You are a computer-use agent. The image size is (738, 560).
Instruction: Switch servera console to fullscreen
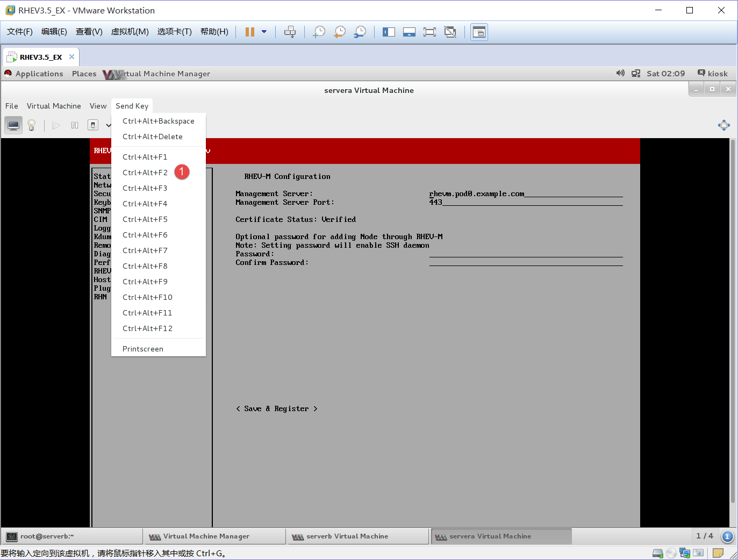[724, 125]
